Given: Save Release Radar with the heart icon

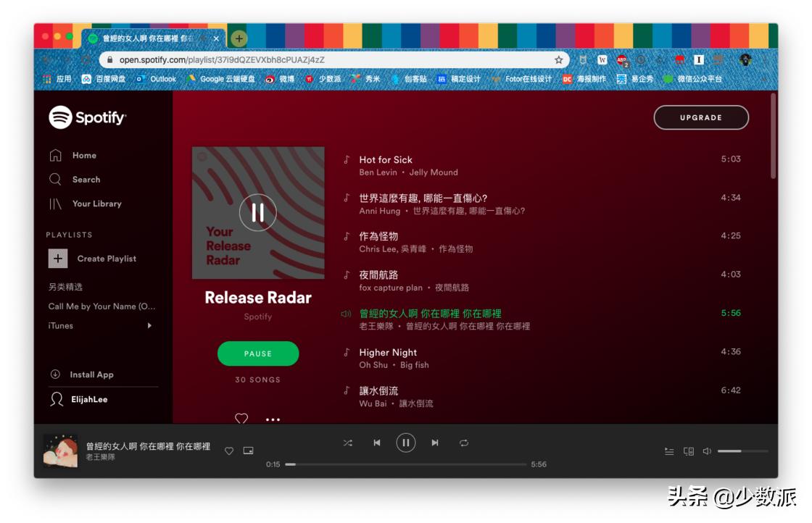Looking at the screenshot, I should click(x=241, y=419).
